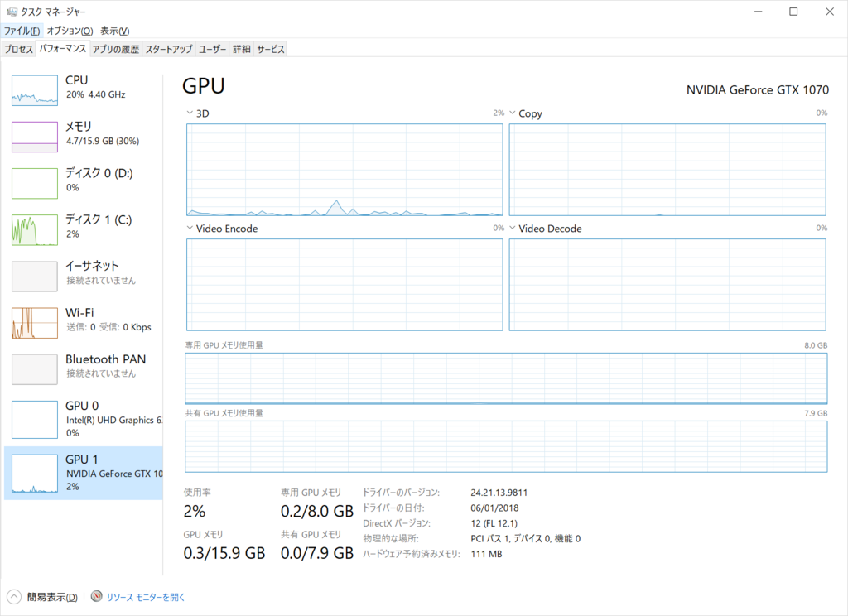848x616 pixels.
Task: Open the Video Encode engine dropdown
Action: point(190,229)
